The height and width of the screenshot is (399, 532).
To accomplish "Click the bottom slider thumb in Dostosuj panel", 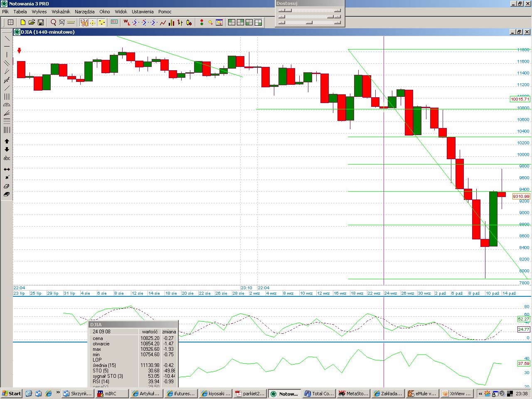I will (309, 22).
